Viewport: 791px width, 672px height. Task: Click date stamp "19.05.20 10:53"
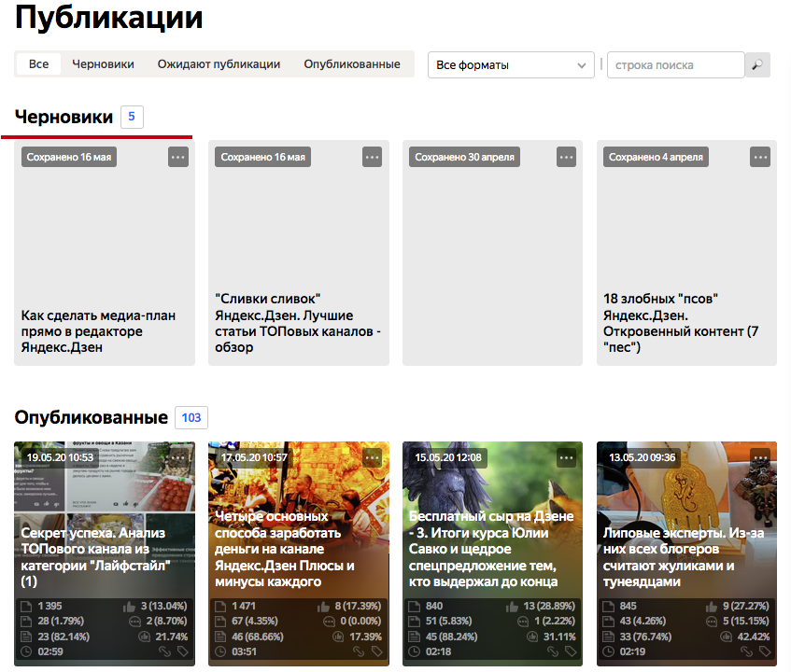(x=60, y=457)
